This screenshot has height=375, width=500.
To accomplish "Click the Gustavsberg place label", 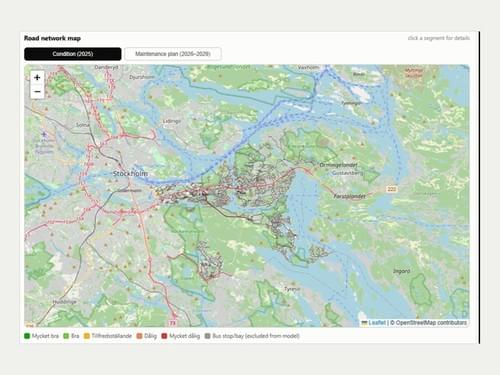I will click(x=348, y=173).
